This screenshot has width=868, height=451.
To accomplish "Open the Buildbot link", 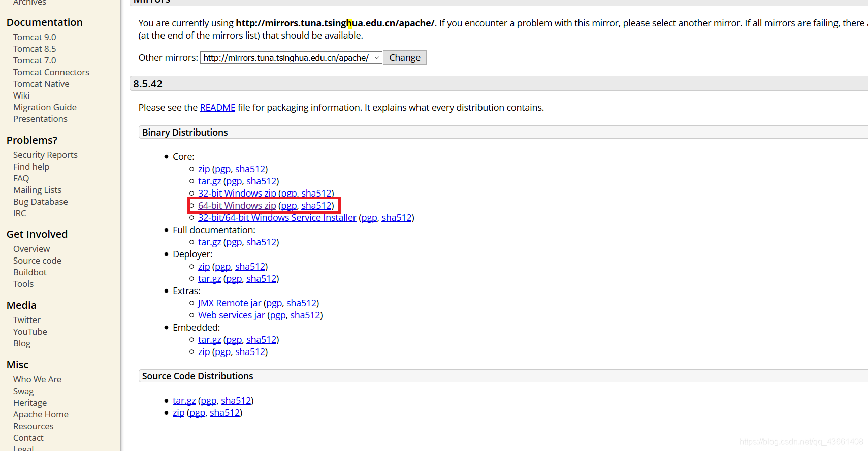I will tap(29, 272).
